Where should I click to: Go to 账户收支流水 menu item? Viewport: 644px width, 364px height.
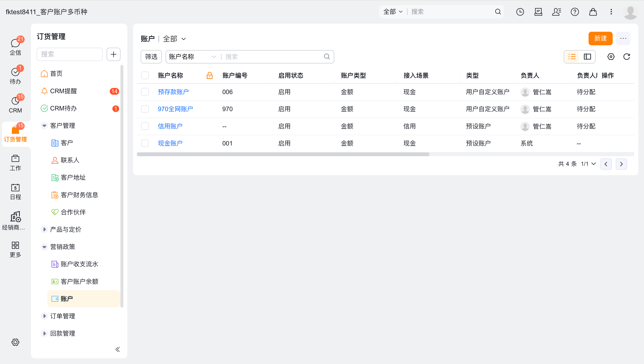[79, 264]
